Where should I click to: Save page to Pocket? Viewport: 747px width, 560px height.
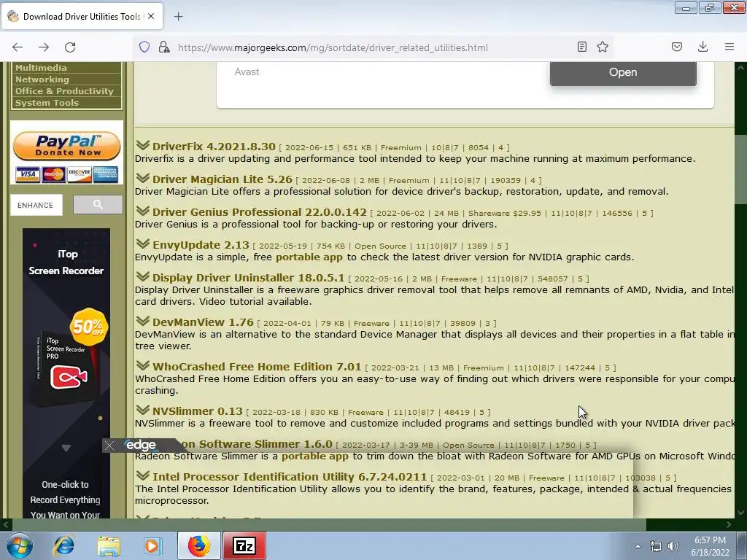click(x=676, y=47)
